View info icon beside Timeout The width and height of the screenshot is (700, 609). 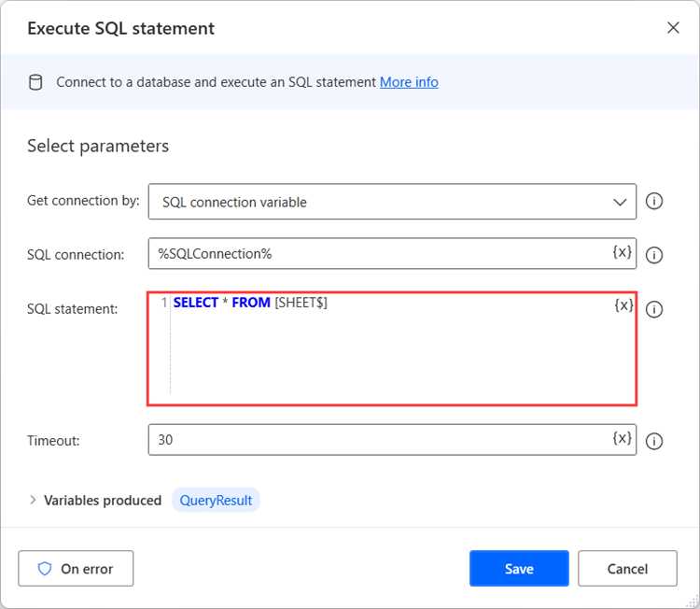pos(654,441)
